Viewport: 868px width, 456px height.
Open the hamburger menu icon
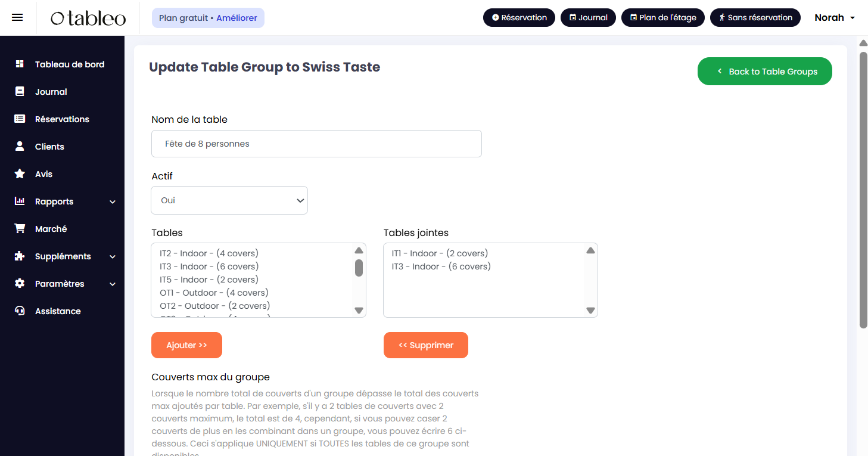17,17
